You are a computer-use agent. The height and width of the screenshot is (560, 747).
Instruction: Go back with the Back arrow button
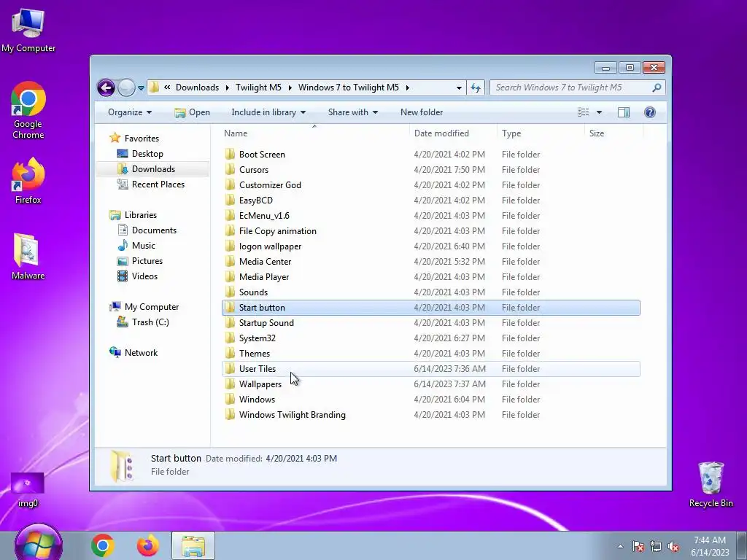106,87
